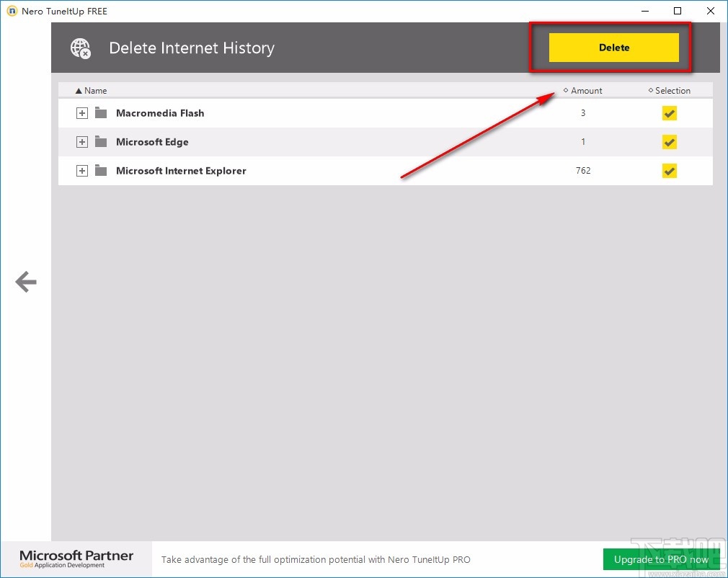Click the amount 1 for Microsoft Edge
The image size is (728, 578).
tap(583, 141)
